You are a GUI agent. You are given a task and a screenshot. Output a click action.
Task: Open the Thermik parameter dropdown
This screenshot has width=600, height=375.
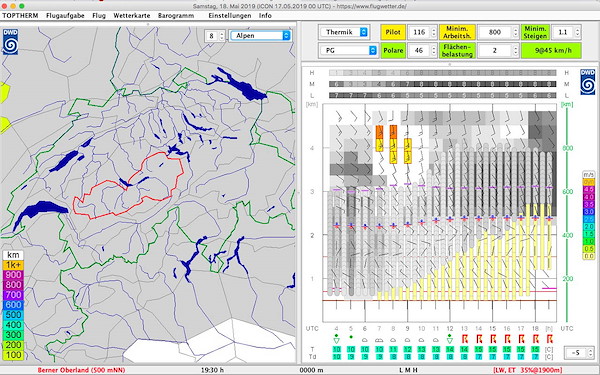[x=343, y=32]
